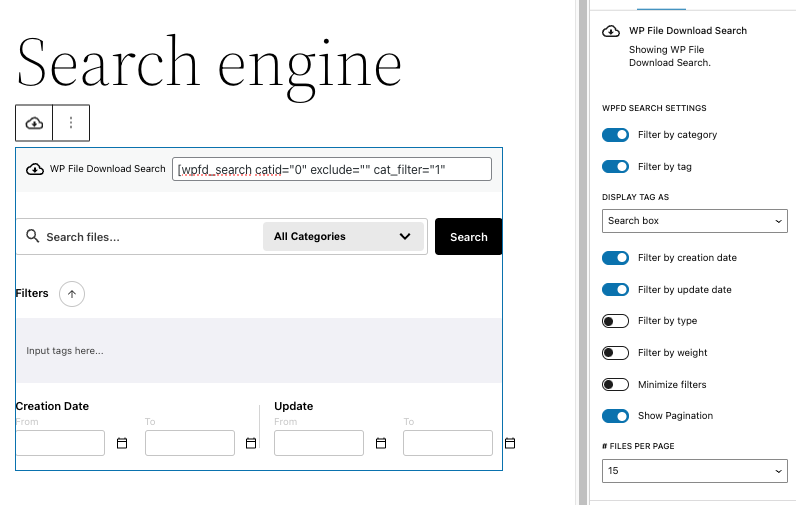Viewport: 796px width, 505px height.
Task: Disable Show Pagination toggle
Action: tap(615, 416)
